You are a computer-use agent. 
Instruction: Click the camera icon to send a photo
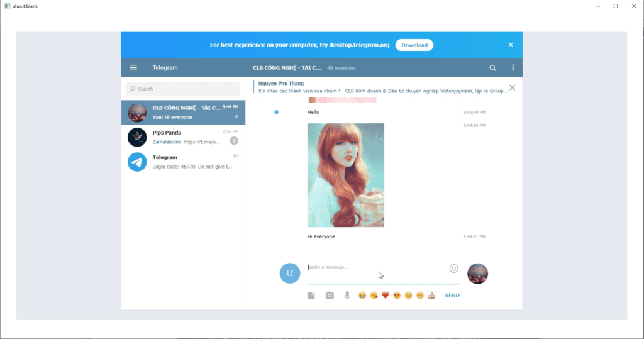point(330,296)
